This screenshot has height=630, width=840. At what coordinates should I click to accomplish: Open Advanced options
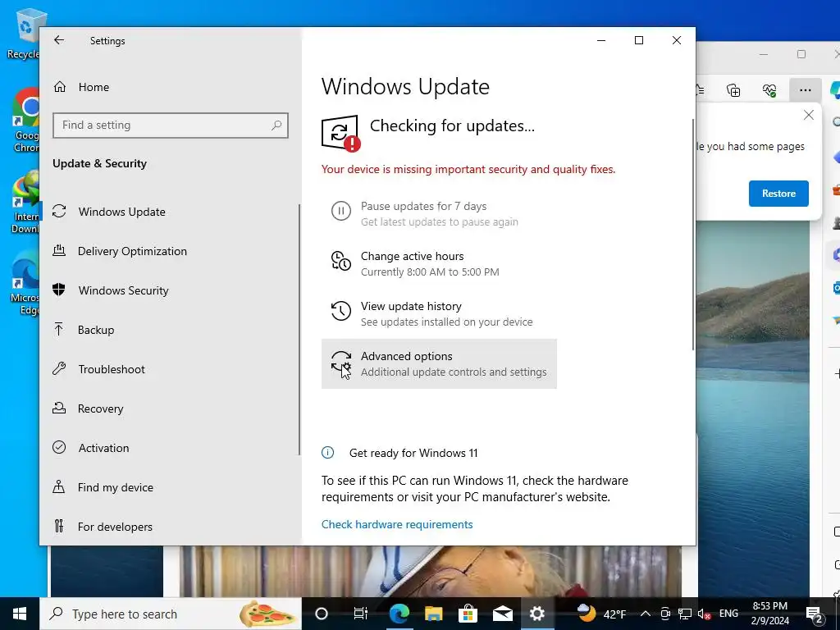(x=440, y=363)
